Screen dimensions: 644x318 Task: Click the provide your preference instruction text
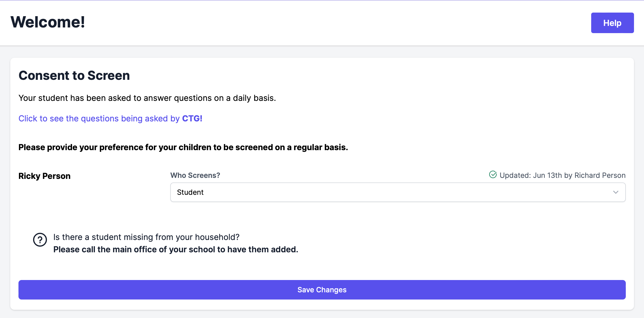(x=183, y=147)
